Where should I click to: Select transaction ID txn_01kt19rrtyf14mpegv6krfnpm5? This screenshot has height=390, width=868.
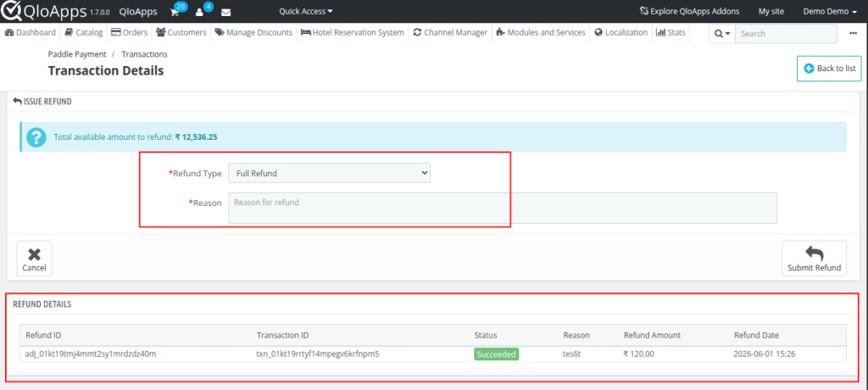coord(319,354)
